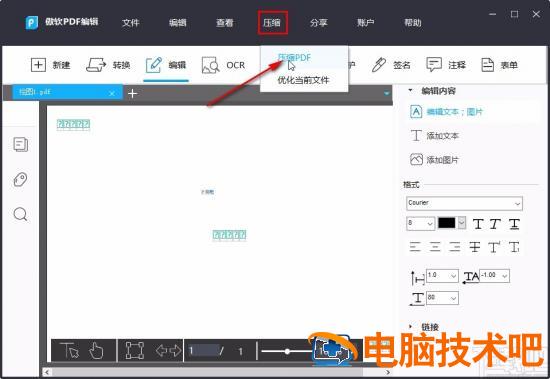Click the horizontal scrollbar left arrow
550x379 pixels.
[47, 372]
